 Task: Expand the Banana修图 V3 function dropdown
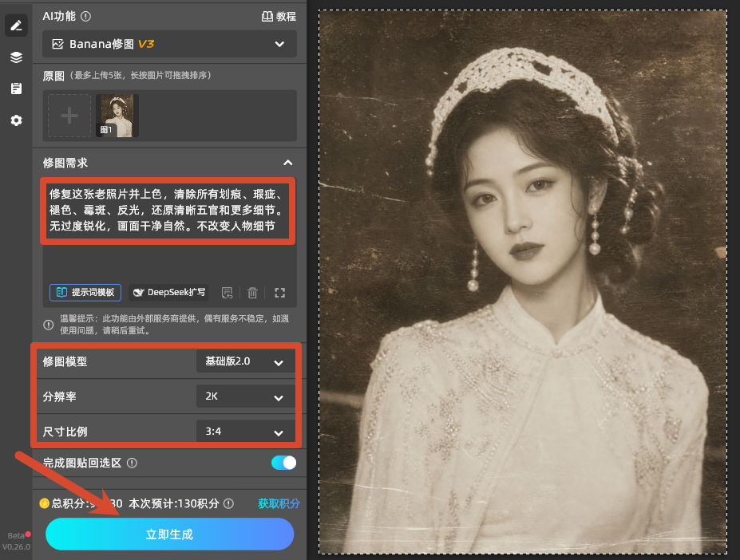(x=169, y=44)
